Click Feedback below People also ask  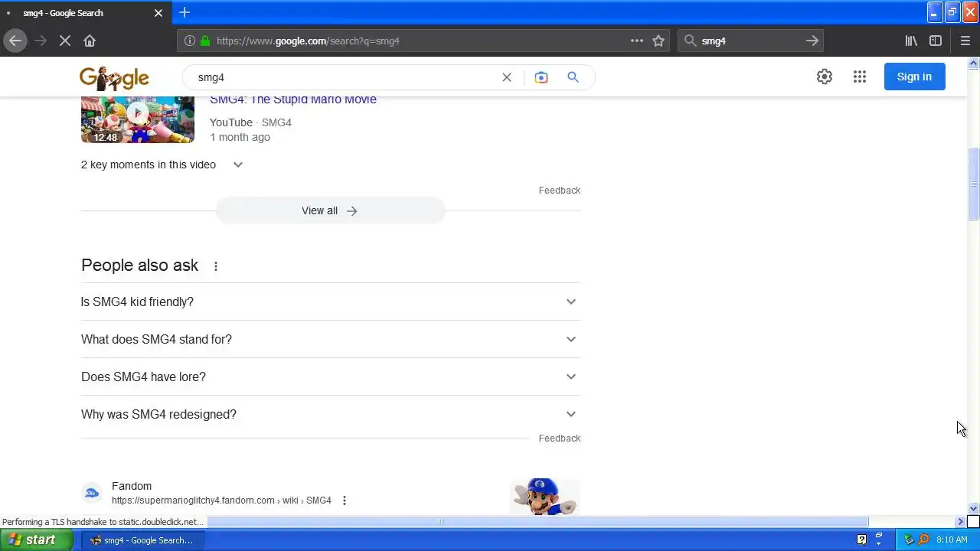pyautogui.click(x=560, y=439)
